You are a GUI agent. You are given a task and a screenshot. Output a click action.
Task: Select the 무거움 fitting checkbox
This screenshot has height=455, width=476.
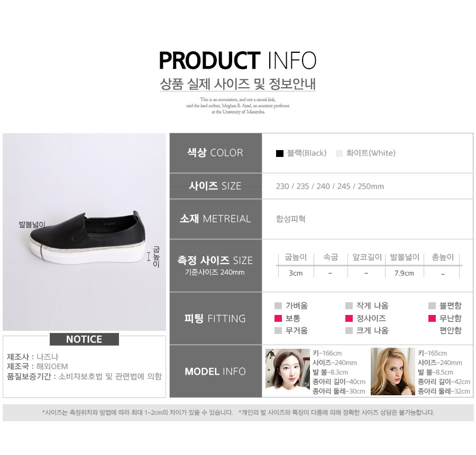278,331
